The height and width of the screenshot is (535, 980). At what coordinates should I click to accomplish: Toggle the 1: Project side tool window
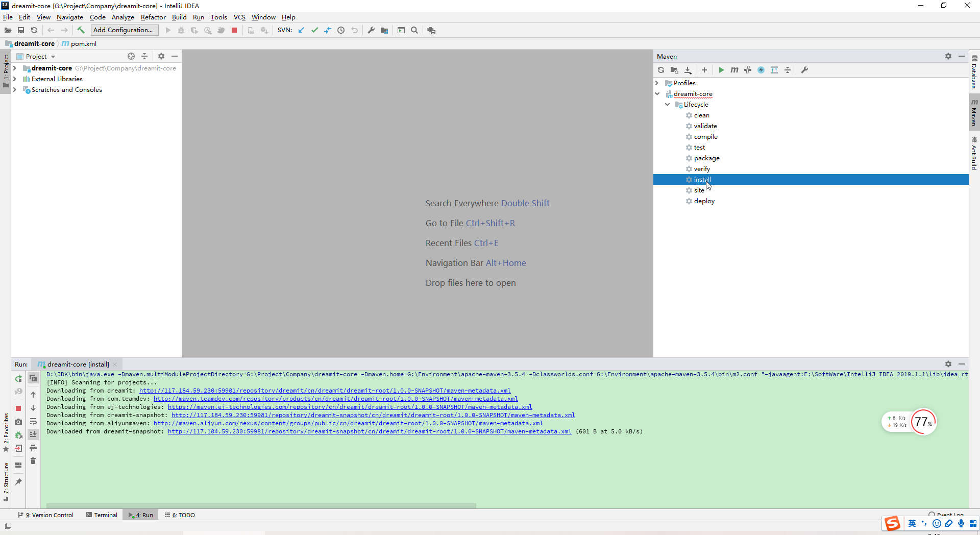coord(6,71)
